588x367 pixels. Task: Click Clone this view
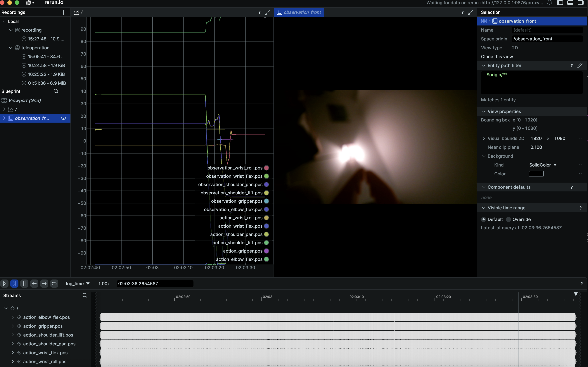497,56
